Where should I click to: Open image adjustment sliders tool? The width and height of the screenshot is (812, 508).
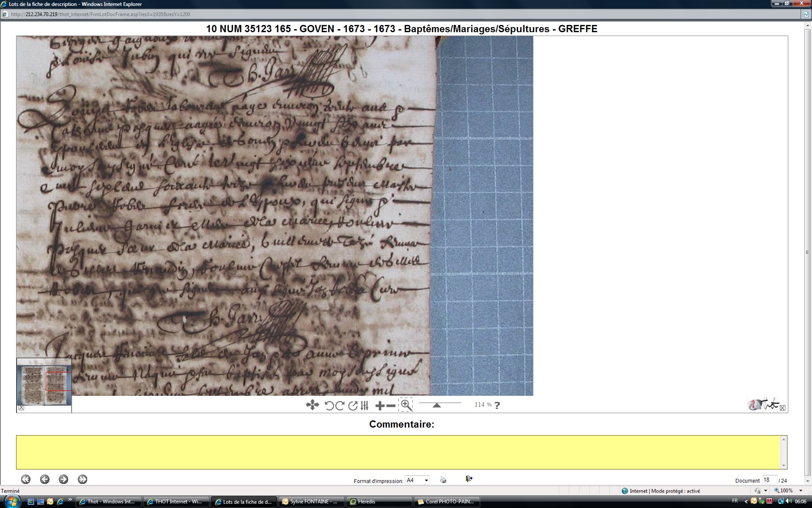pyautogui.click(x=365, y=406)
